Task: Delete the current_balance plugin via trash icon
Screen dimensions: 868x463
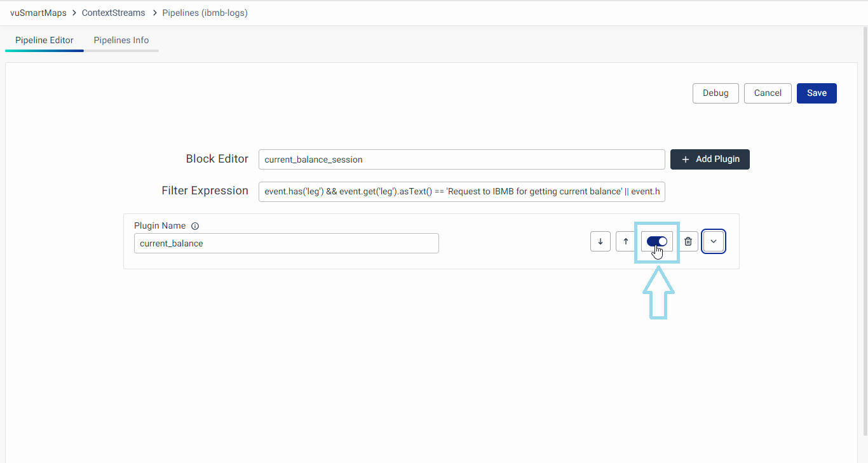Action: 688,241
